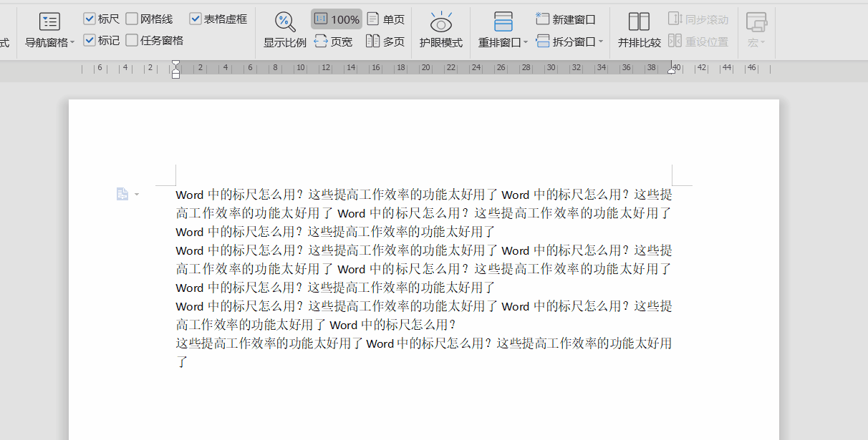Image resolution: width=868 pixels, height=440 pixels.
Task: Select 多页 multiple pages view
Action: [x=386, y=41]
